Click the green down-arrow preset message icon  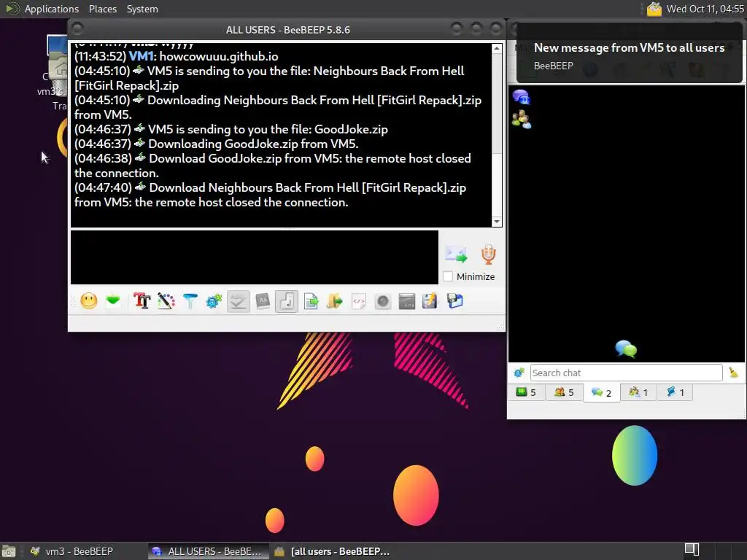pos(113,301)
